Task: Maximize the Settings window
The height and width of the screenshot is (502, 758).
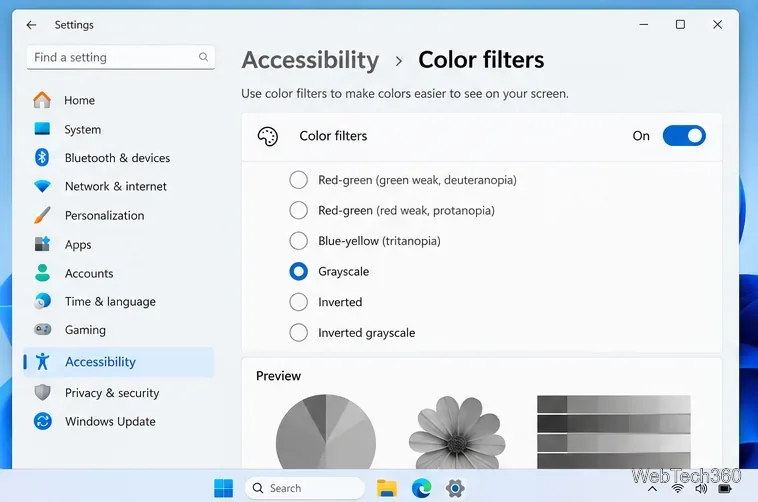Action: tap(680, 25)
